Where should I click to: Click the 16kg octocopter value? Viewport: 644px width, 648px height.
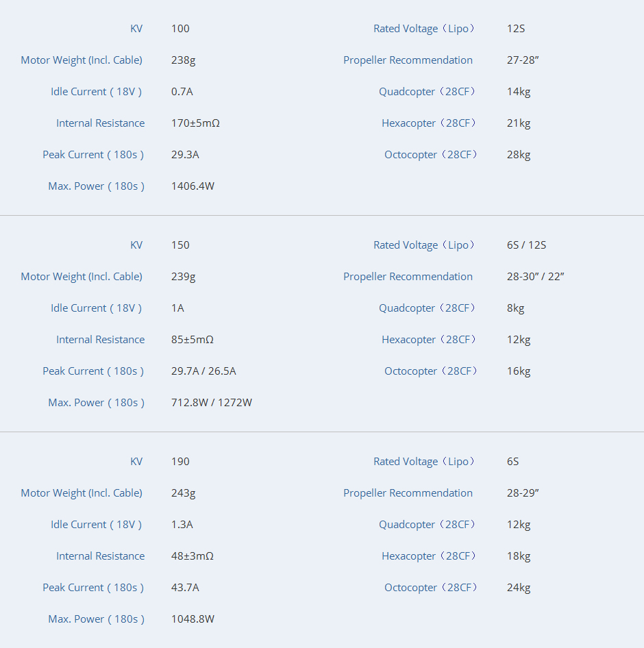519,371
